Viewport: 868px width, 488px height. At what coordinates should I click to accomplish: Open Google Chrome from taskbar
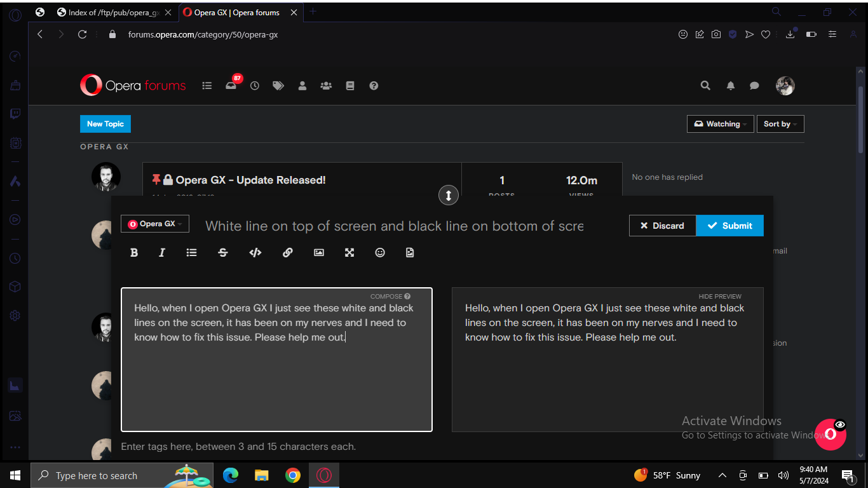click(x=292, y=475)
